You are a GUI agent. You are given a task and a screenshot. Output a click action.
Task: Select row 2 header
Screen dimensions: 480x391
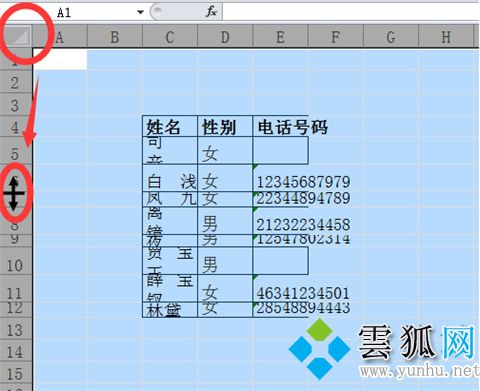[16, 82]
